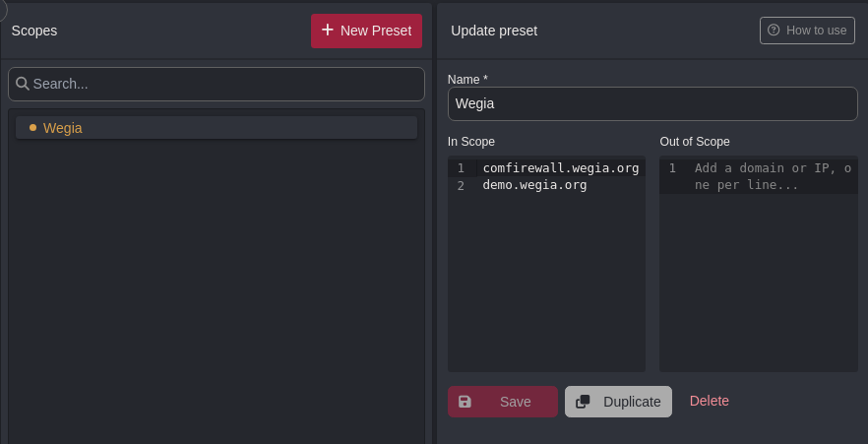The image size is (868, 444).
Task: Click the question mark help icon
Action: point(774,30)
